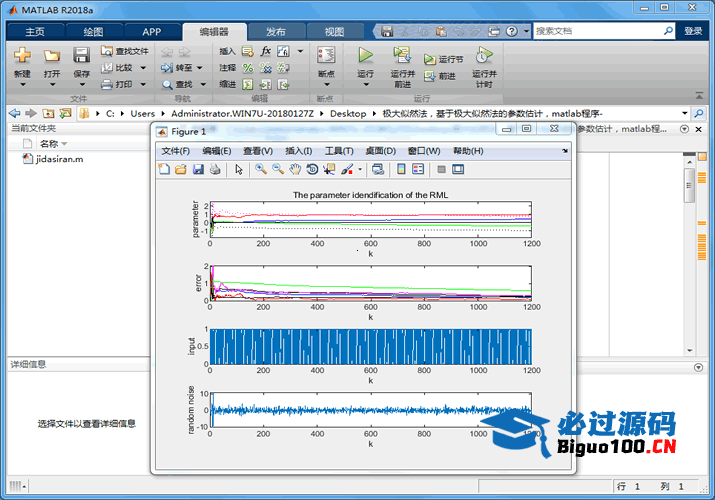
Task: Switch to the Home (主页) tab
Action: 35,31
